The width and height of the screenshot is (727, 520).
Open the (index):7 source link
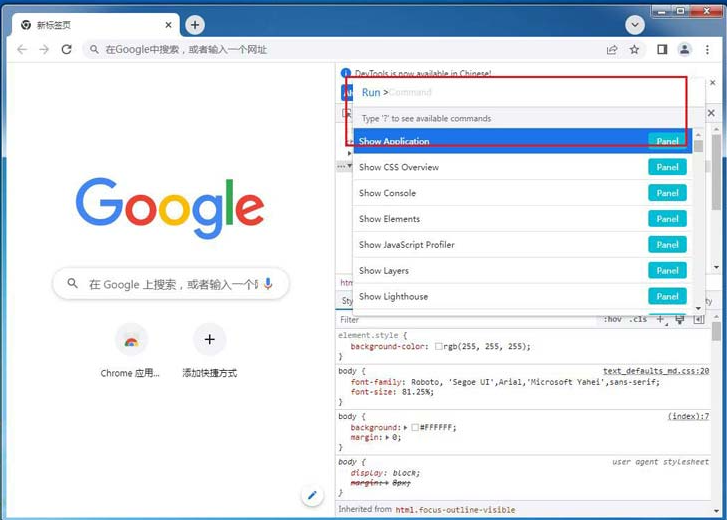(688, 416)
